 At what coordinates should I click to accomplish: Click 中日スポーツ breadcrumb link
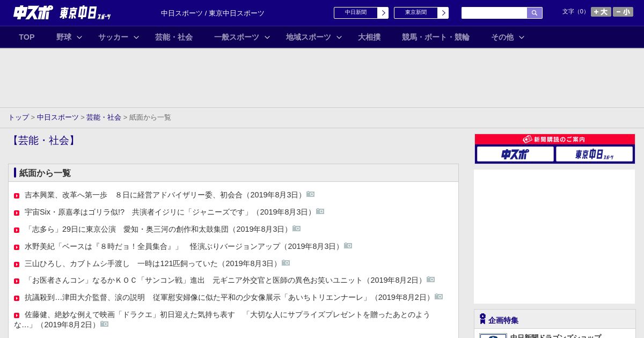coord(58,117)
